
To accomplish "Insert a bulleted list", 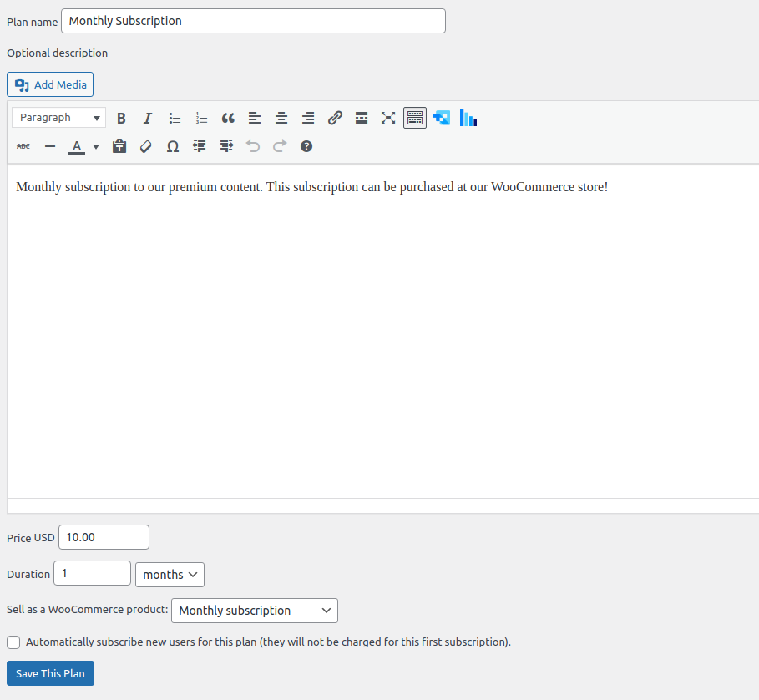I will [x=175, y=118].
